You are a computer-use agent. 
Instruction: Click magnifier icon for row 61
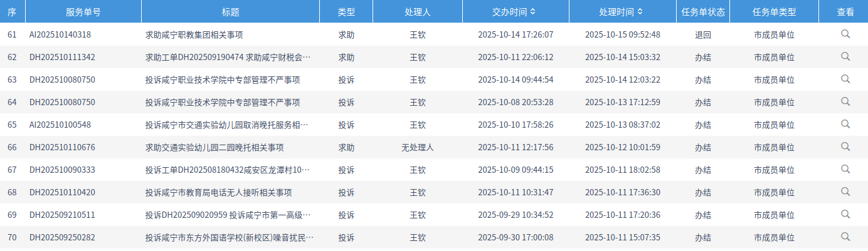point(845,34)
